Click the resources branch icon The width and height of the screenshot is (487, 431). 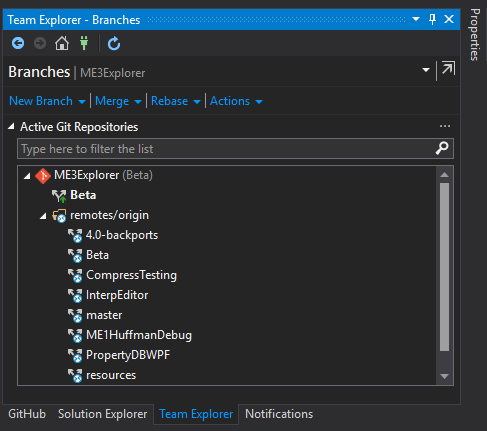75,376
